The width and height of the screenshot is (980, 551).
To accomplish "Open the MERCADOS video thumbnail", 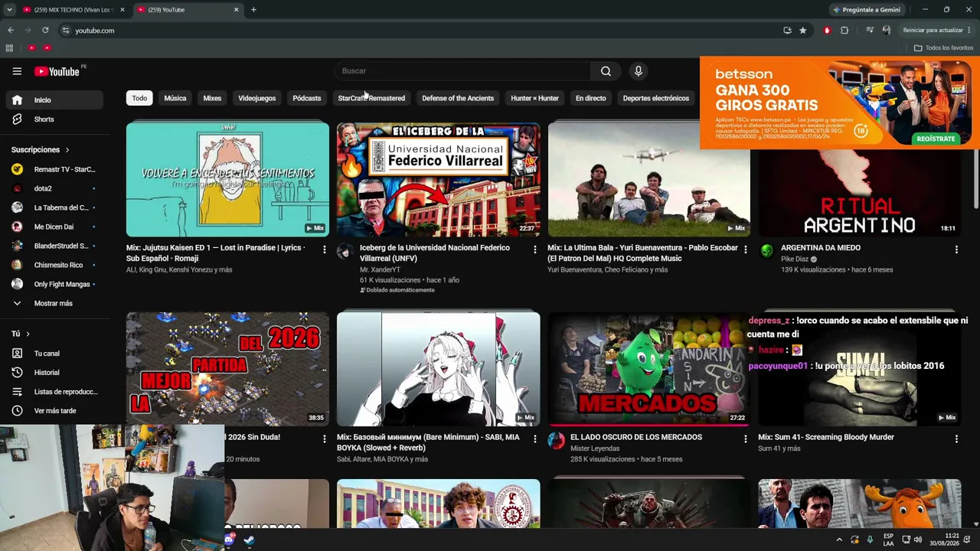I will [x=648, y=369].
